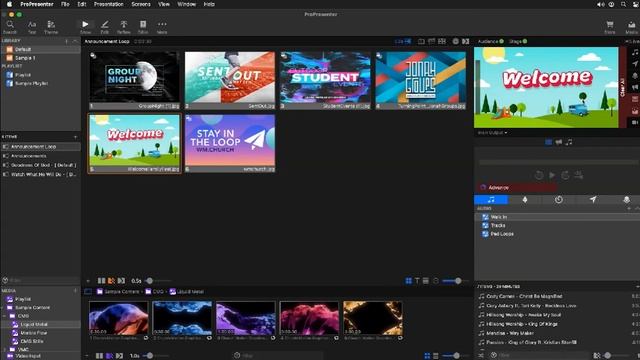Open the More toolbar options
Screen dimensions: 640x360
click(162, 27)
